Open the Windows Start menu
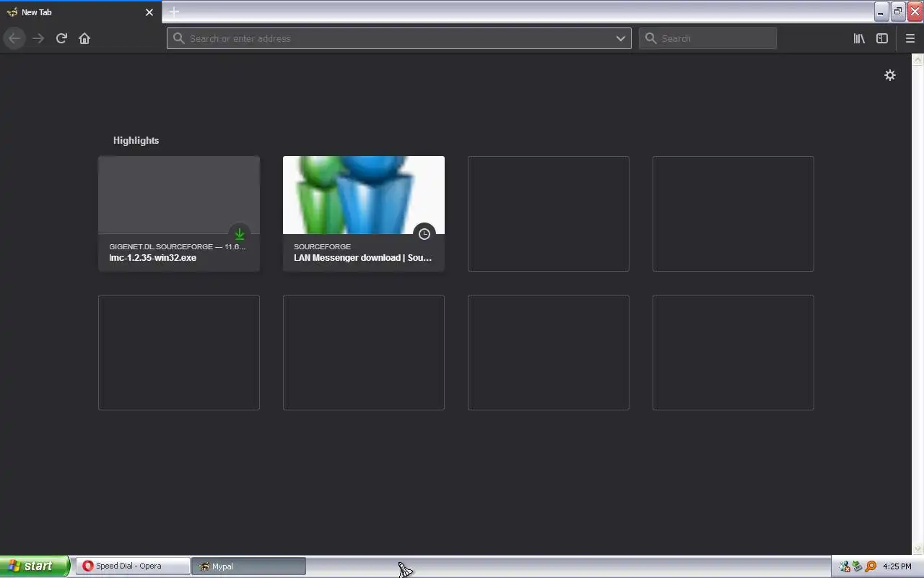 point(34,566)
